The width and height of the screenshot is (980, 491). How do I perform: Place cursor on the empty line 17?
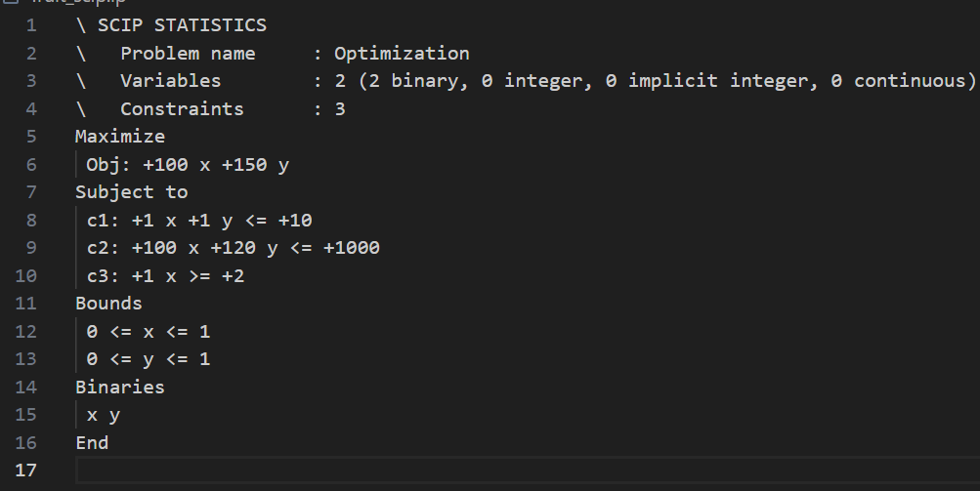tap(489, 471)
